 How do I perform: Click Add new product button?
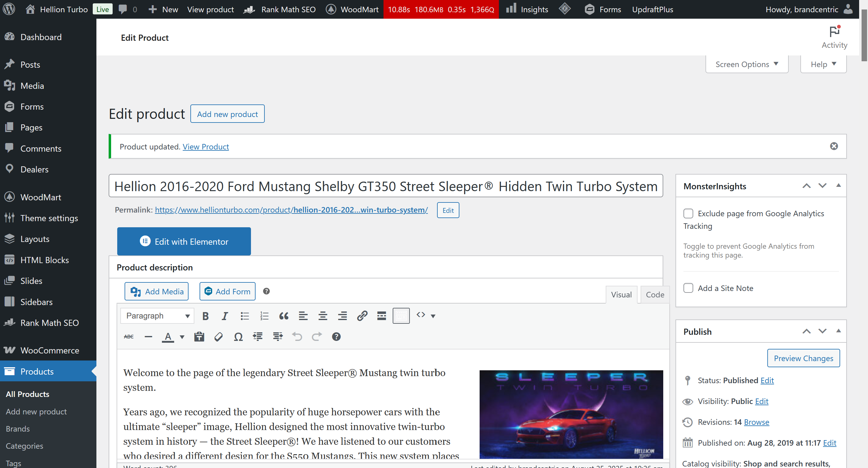coord(227,114)
